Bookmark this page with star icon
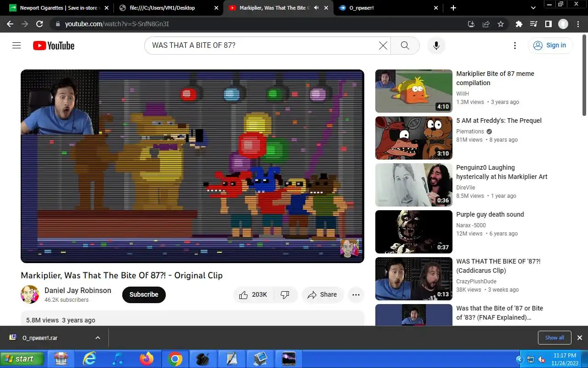Screen dimensions: 588x368 click(501, 24)
